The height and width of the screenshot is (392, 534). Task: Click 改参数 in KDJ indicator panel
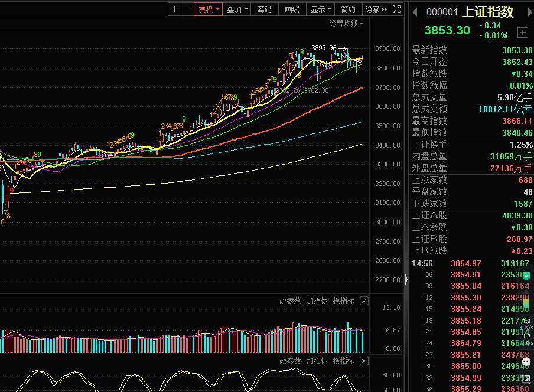(290, 361)
